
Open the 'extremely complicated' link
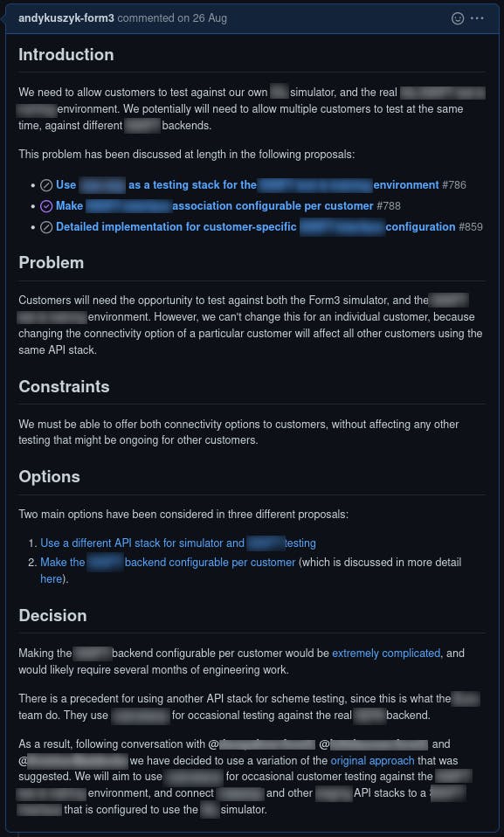point(387,654)
